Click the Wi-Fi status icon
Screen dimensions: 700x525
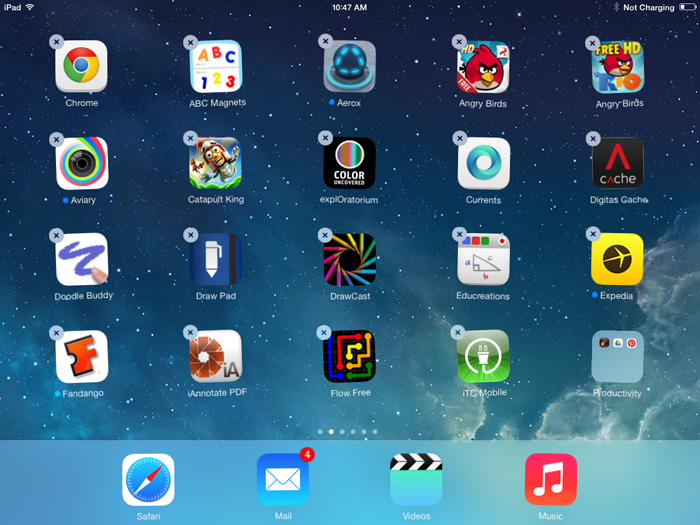click(30, 7)
